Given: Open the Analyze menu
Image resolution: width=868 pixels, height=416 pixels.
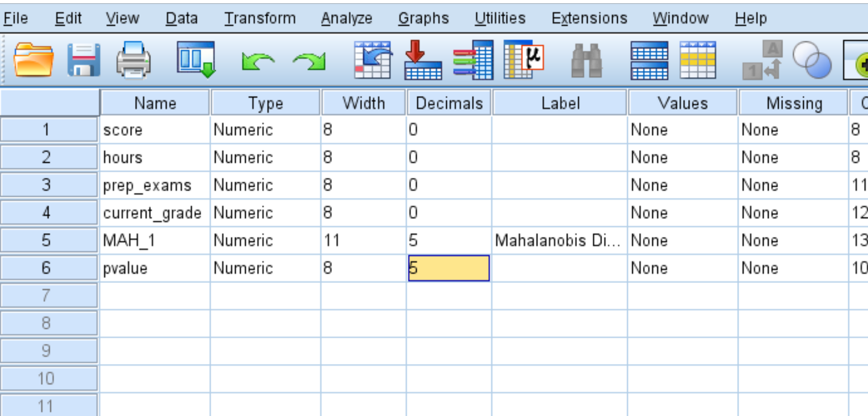Looking at the screenshot, I should (x=346, y=18).
